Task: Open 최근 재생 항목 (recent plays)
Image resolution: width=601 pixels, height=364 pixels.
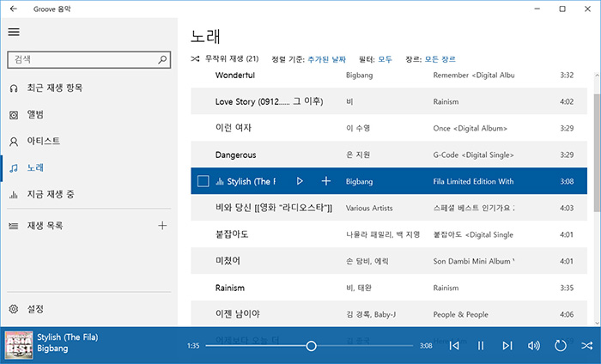Action: pyautogui.click(x=54, y=88)
